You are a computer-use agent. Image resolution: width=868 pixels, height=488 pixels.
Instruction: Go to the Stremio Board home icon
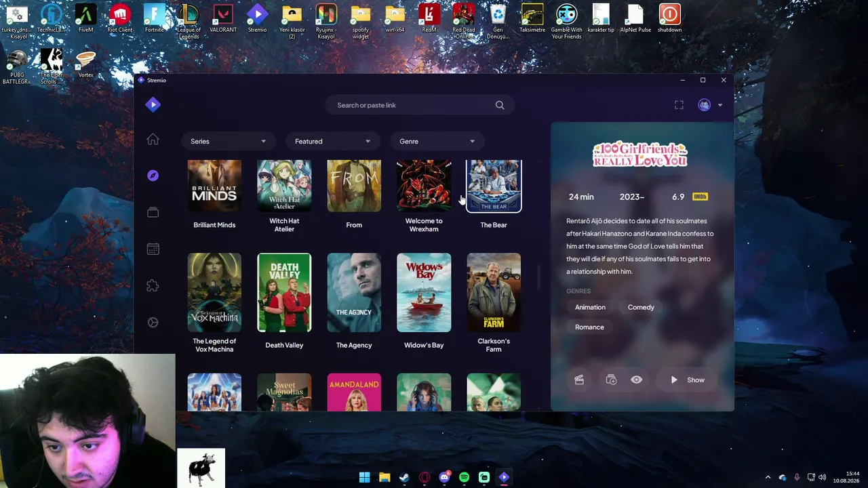click(x=153, y=140)
